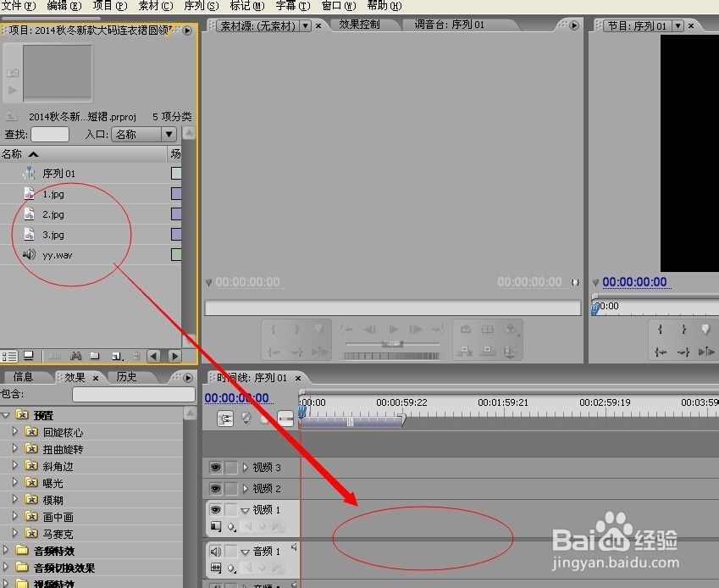Image resolution: width=719 pixels, height=588 pixels.
Task: Open the 节目 序列 01 dropdown arrow
Action: click(x=678, y=26)
